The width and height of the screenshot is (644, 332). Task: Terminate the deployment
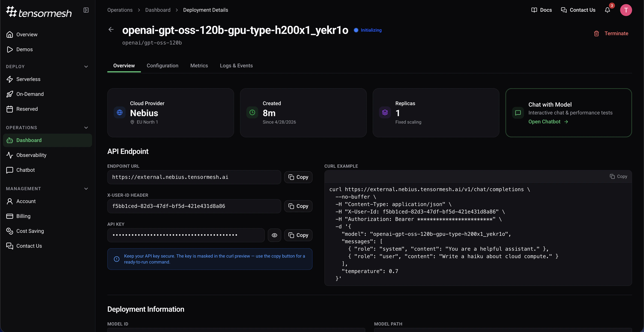(x=611, y=33)
